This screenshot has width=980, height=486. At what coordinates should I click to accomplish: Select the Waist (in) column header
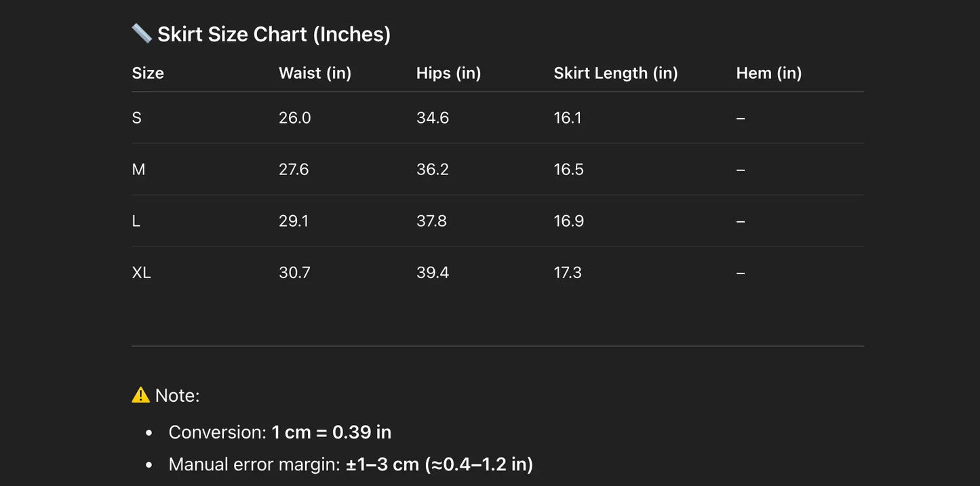[315, 73]
